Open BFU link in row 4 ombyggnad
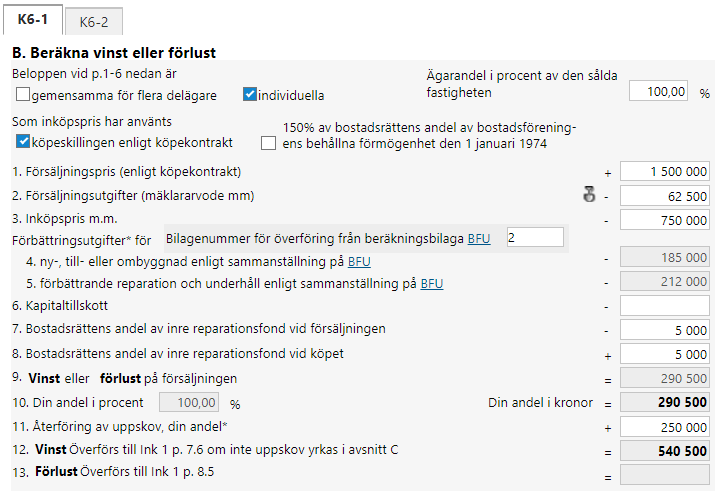 coord(359,262)
